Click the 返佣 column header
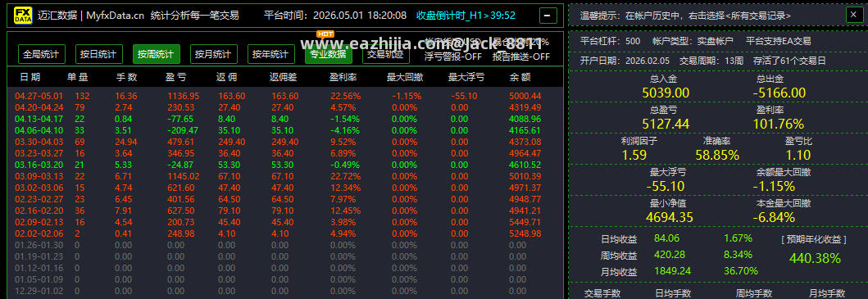Screen dimensions: 868x299 coord(226,77)
